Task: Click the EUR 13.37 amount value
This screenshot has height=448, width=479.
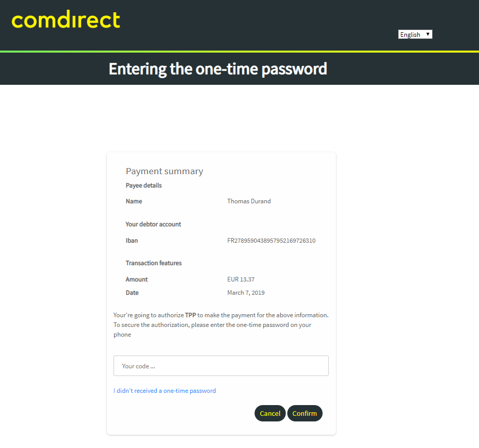Action: click(x=241, y=279)
